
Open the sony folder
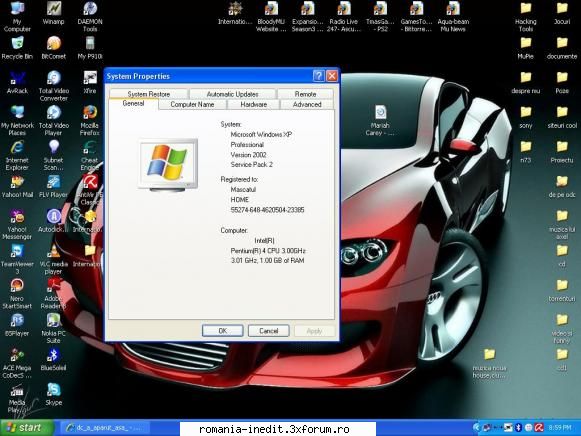(x=525, y=117)
